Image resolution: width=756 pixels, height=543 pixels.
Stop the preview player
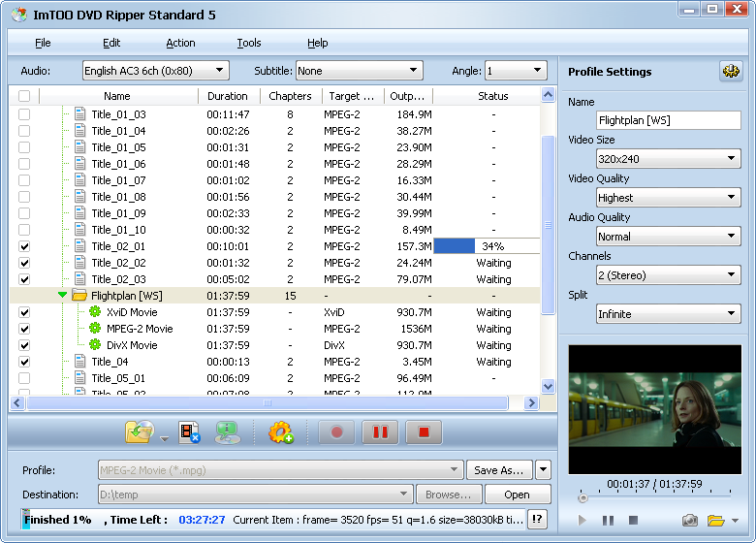click(x=634, y=521)
